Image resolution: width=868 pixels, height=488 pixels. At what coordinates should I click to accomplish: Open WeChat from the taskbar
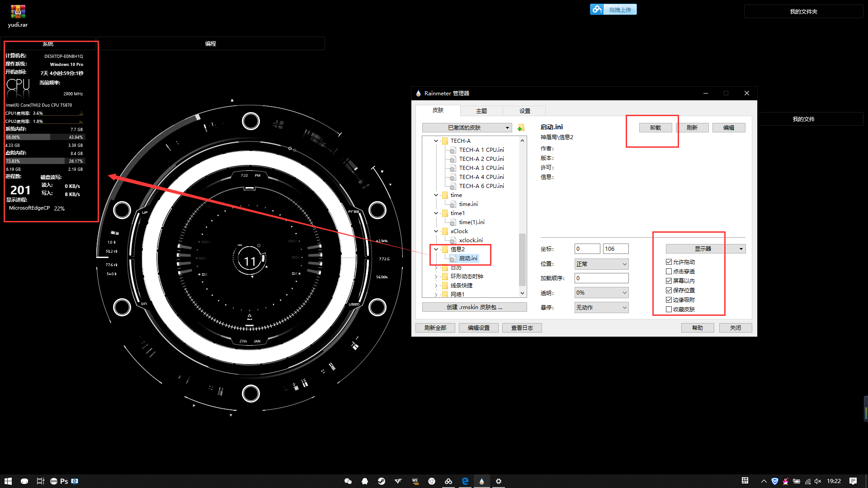coord(348,481)
